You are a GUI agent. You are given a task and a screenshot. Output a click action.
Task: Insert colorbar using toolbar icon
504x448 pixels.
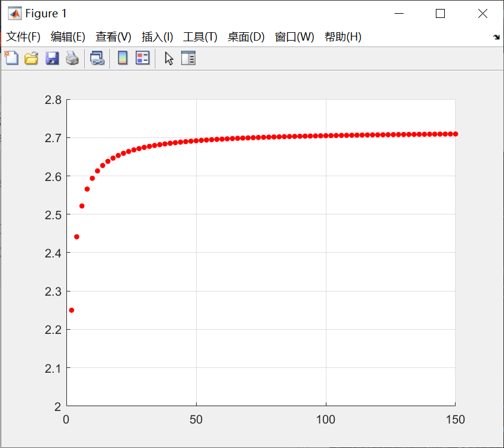click(x=123, y=58)
